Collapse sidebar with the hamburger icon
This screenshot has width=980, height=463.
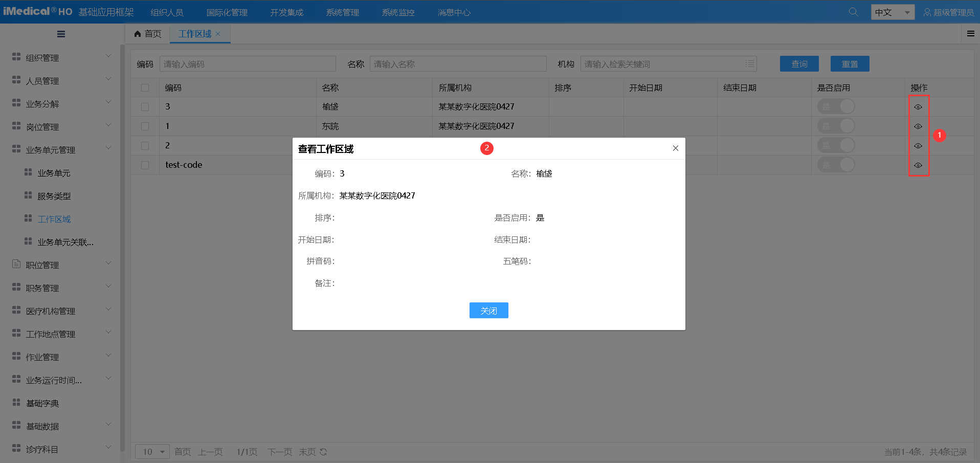coord(61,34)
